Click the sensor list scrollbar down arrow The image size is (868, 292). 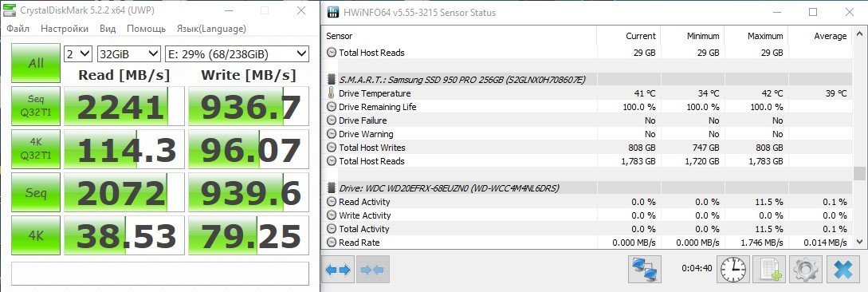[859, 242]
